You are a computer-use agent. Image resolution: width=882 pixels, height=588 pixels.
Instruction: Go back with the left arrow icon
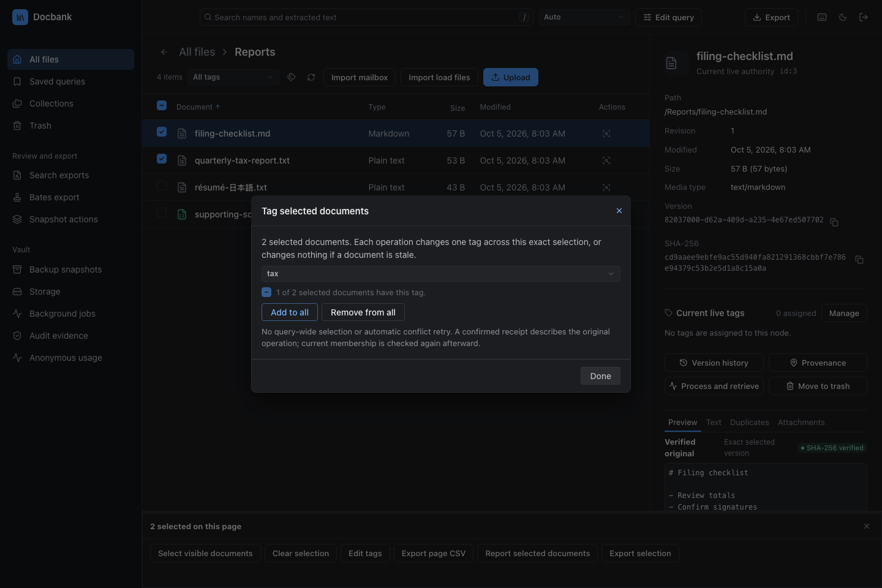click(x=164, y=52)
